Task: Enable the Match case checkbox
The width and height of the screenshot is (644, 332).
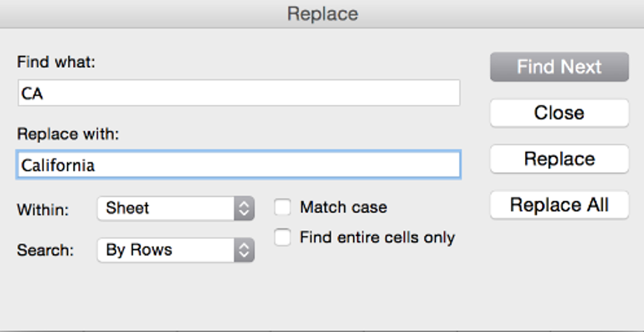Action: 283,207
